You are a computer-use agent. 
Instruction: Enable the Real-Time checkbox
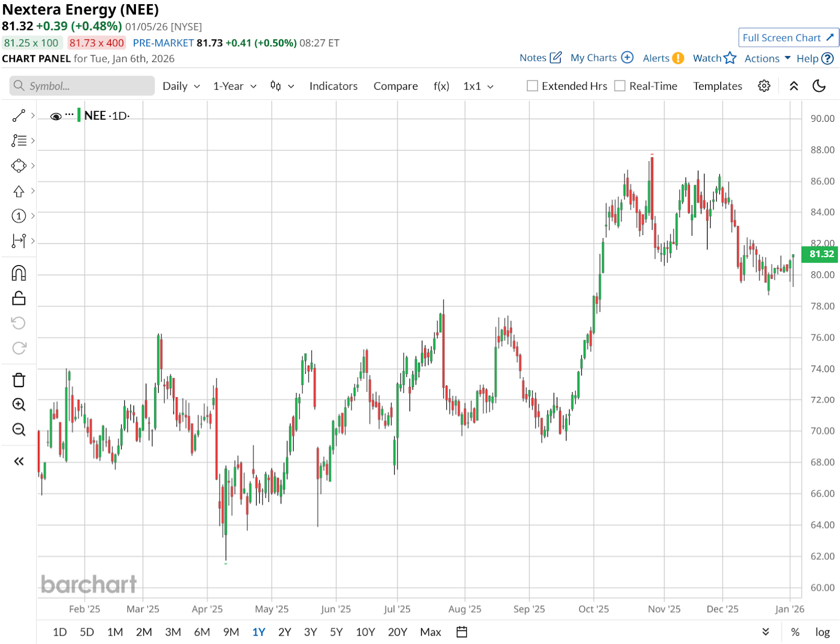click(620, 86)
